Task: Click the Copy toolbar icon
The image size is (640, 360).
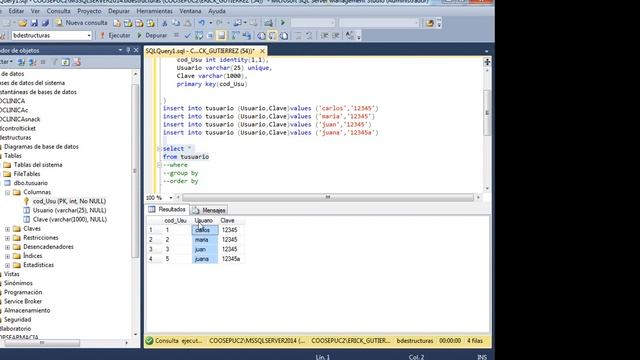Action: click(176, 23)
